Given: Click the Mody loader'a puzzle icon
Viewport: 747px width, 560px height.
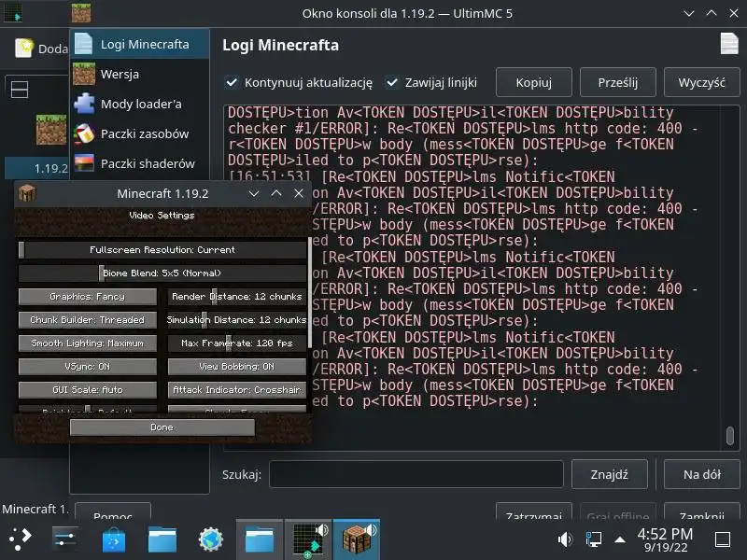Looking at the screenshot, I should (x=84, y=104).
